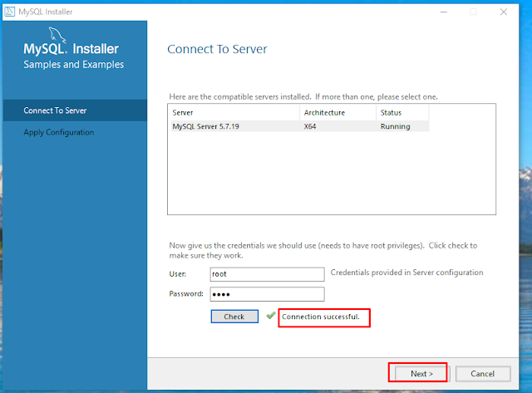Click the Next button
532x393 pixels.
click(x=421, y=374)
